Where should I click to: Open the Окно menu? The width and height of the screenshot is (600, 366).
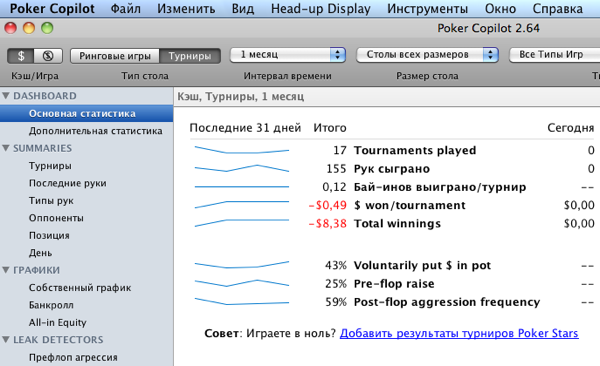coord(500,8)
